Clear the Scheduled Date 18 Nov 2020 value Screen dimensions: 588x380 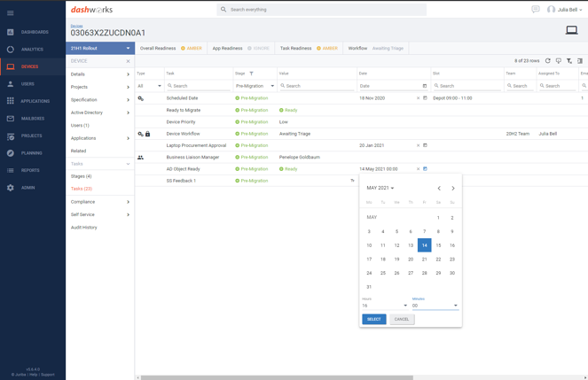pos(418,98)
